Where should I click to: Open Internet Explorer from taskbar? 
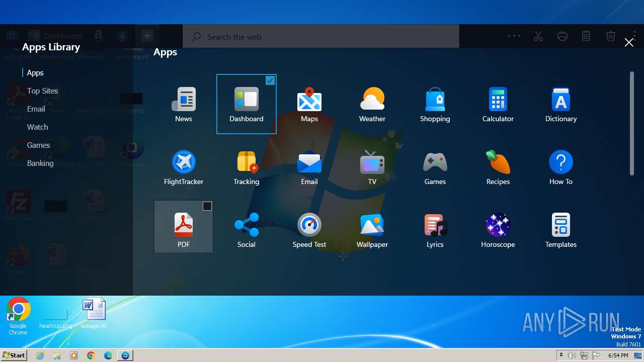(40, 355)
